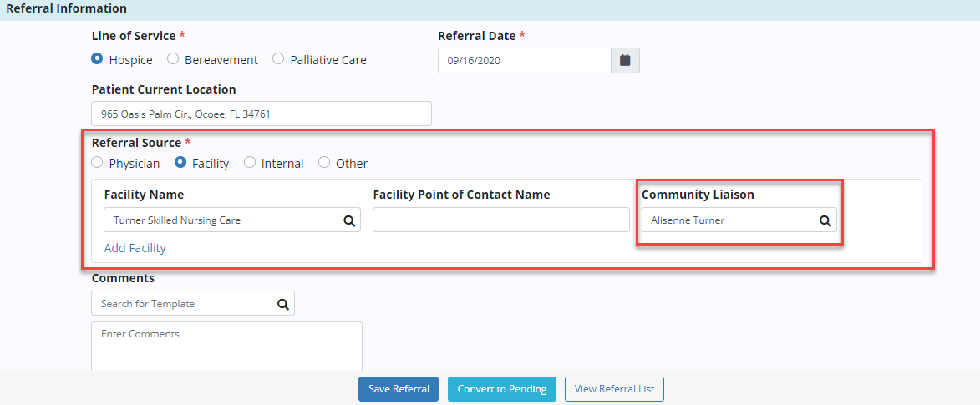Open the View Referral List button
Viewport: 980px width, 405px height.
pos(614,389)
